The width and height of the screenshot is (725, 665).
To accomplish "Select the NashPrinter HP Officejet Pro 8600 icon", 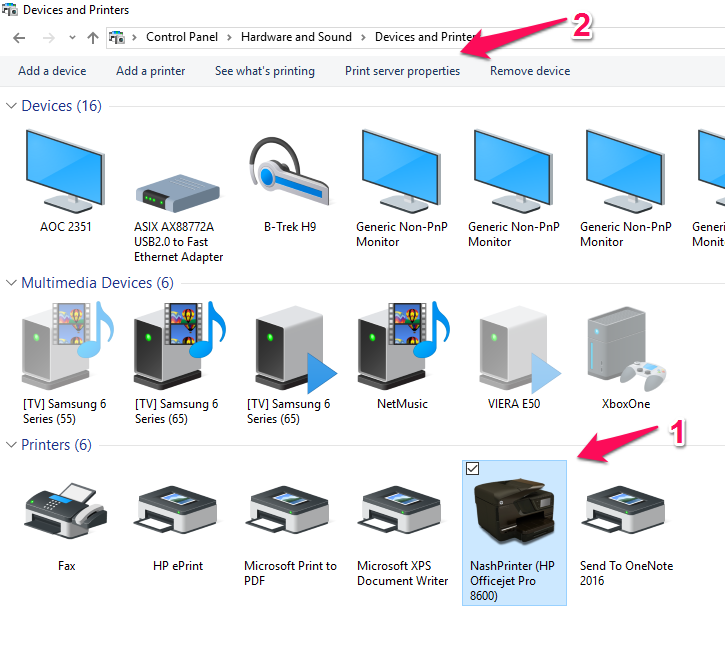I will pyautogui.click(x=514, y=511).
